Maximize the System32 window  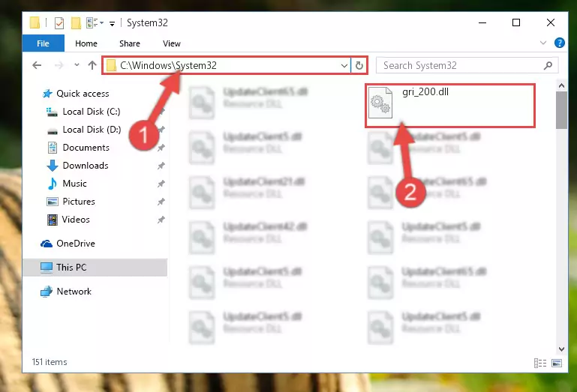(x=516, y=22)
